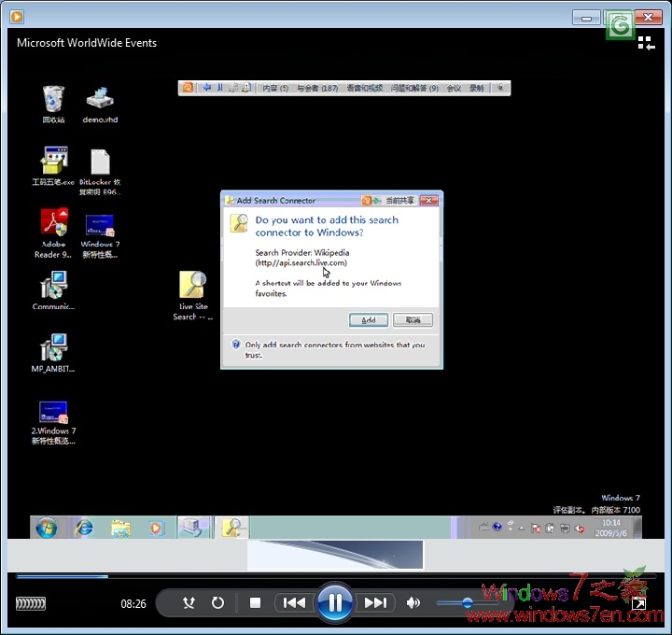Click the document share toolbar icon
The width and height of the screenshot is (672, 635).
tap(246, 88)
